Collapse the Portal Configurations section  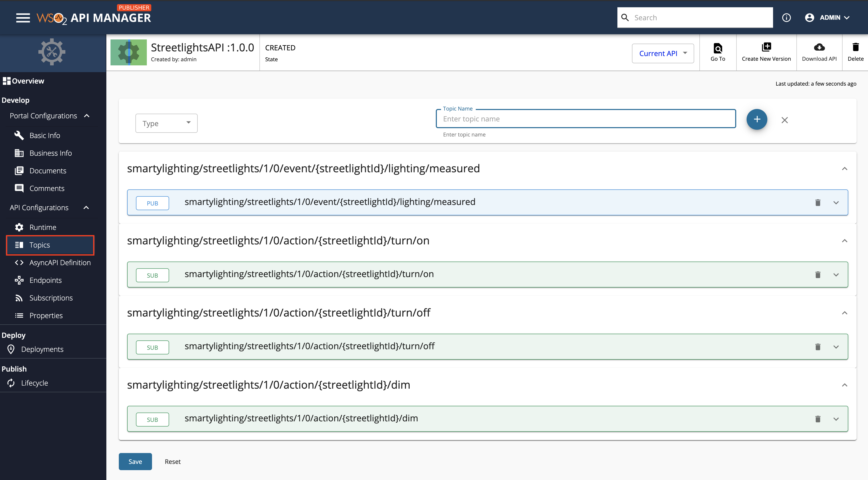click(87, 116)
